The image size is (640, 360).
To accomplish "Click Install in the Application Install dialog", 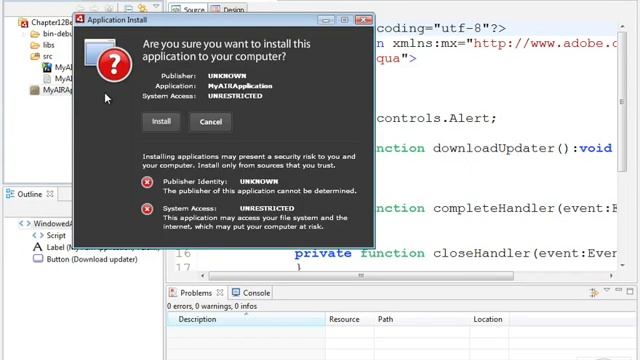I will [161, 122].
